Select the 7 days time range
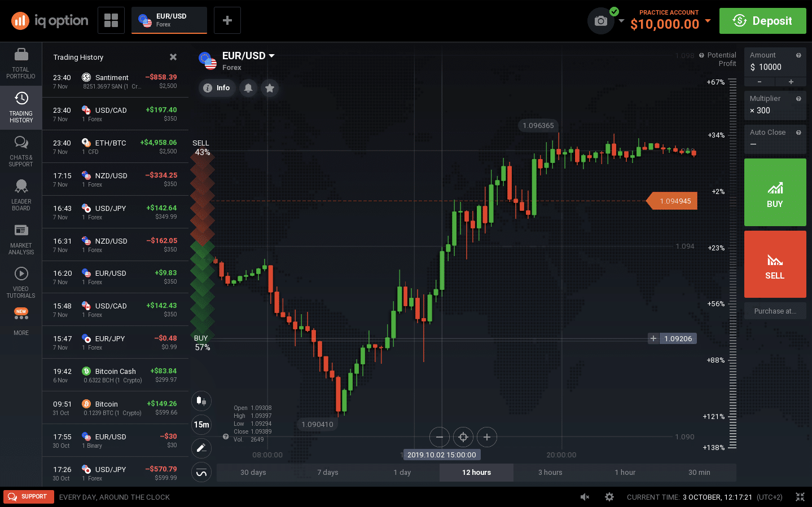The image size is (812, 507). tap(328, 473)
